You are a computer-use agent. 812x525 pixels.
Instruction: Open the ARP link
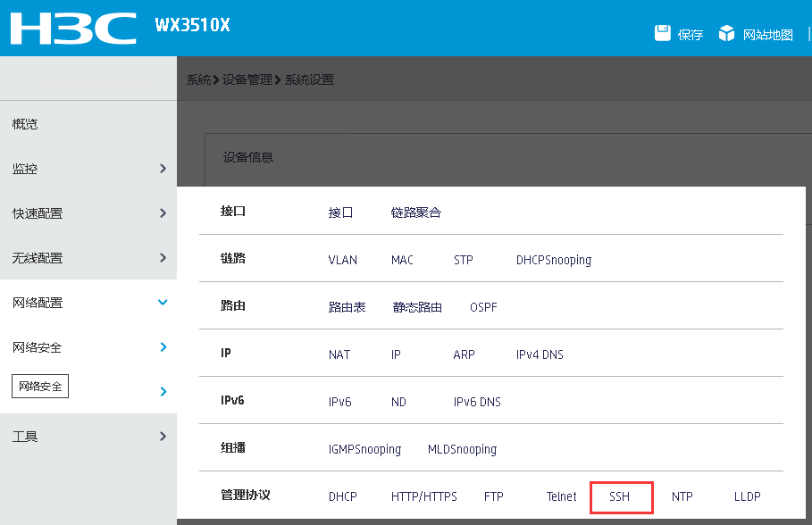[464, 354]
